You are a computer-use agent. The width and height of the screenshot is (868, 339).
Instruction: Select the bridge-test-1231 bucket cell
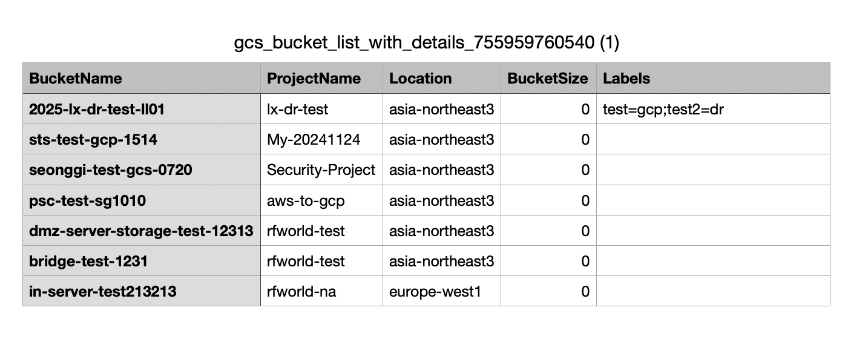pos(142,260)
